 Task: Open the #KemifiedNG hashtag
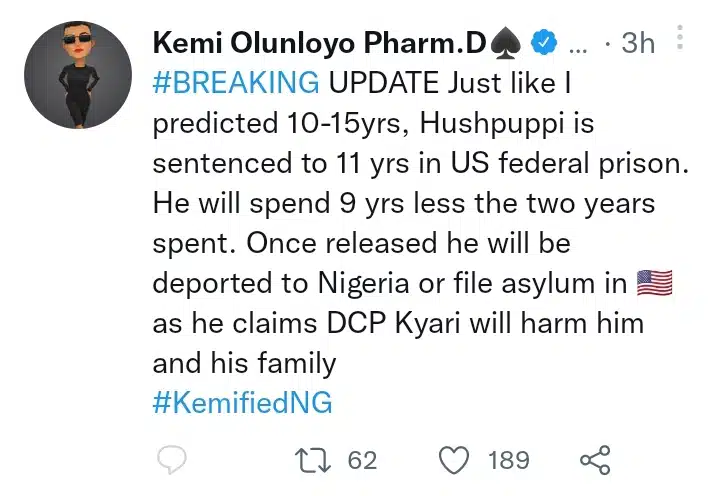click(x=242, y=403)
